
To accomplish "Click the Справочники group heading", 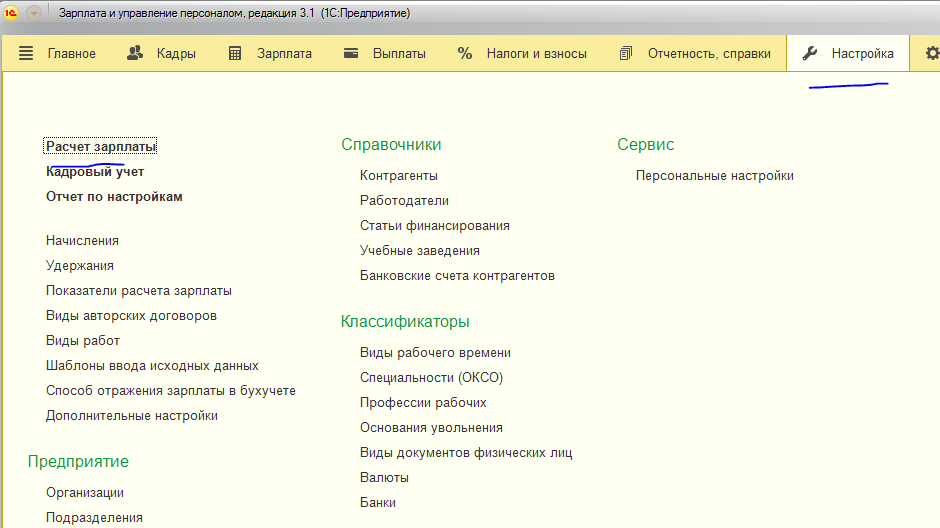I will [391, 144].
